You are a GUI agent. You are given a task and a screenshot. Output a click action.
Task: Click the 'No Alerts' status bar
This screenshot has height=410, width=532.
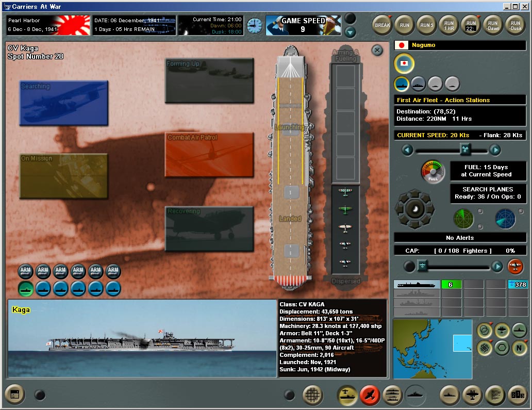[460, 238]
